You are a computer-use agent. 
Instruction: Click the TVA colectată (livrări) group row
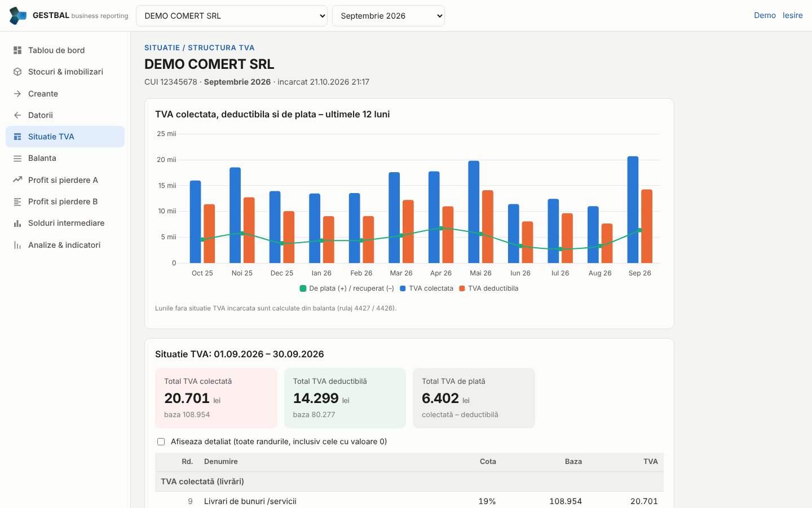409,481
